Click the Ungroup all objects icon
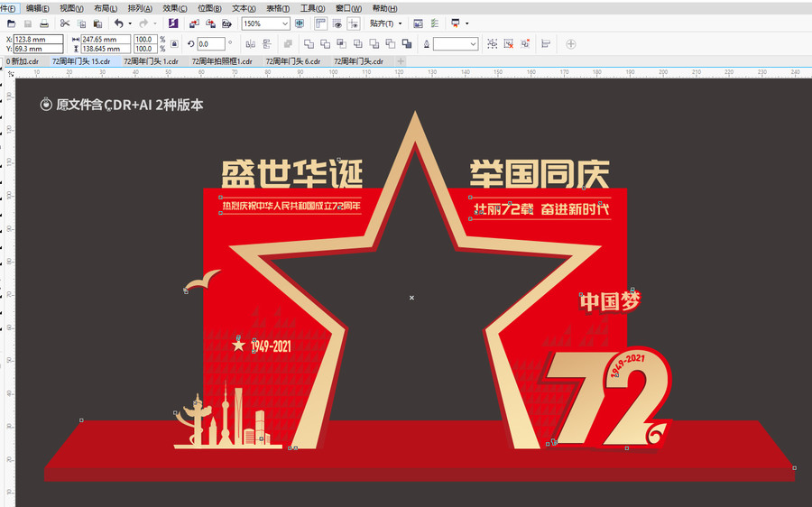812x507 pixels. tap(525, 44)
